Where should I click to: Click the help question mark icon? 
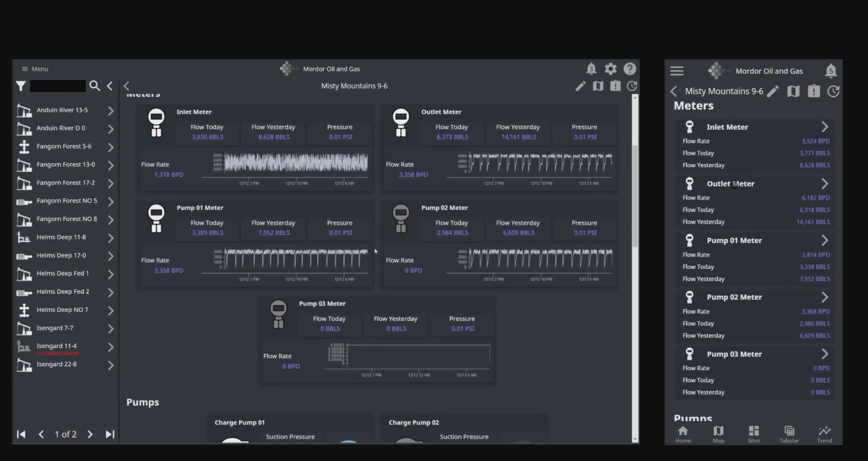point(630,69)
